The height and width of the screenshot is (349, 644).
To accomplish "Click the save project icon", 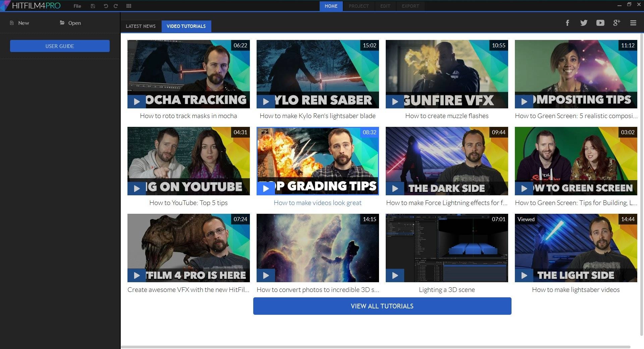I will tap(93, 6).
